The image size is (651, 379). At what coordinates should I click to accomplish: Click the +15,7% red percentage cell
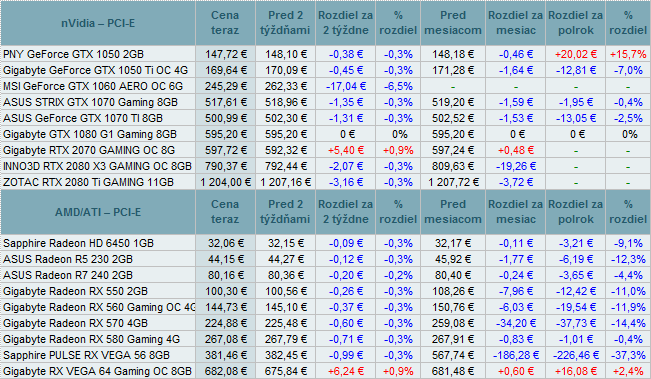628,54
